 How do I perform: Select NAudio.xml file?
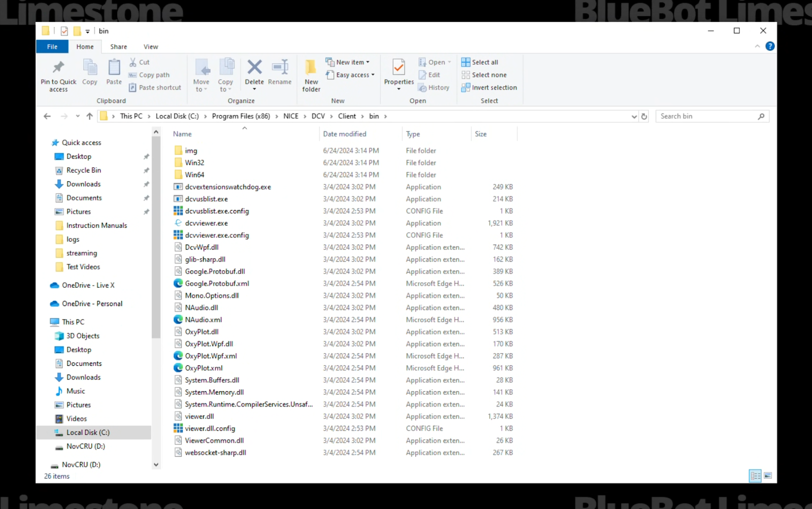point(203,320)
